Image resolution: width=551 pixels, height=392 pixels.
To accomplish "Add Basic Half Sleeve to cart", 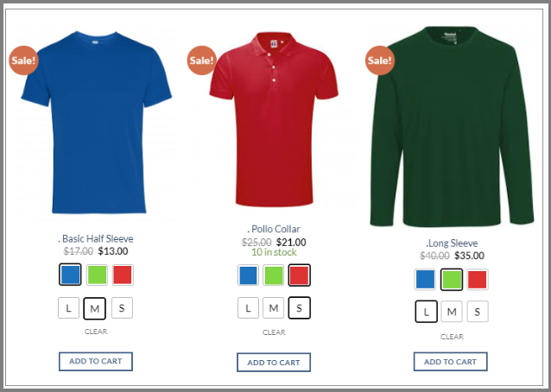I will pyautogui.click(x=96, y=362).
